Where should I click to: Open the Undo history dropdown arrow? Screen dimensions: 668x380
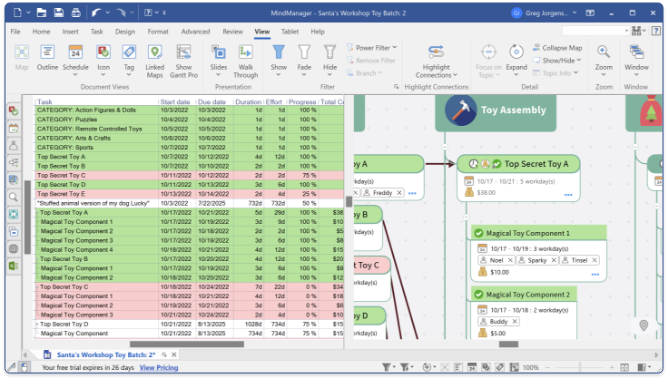click(107, 13)
